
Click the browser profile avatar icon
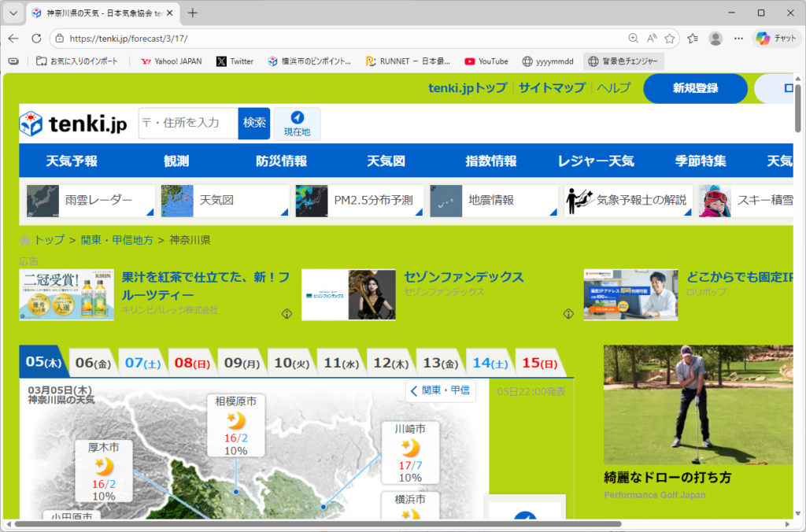(715, 38)
